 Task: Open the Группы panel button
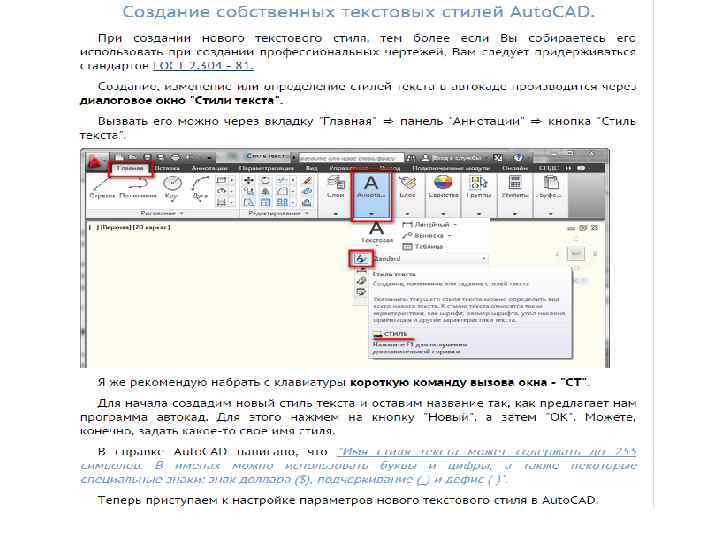pyautogui.click(x=478, y=187)
